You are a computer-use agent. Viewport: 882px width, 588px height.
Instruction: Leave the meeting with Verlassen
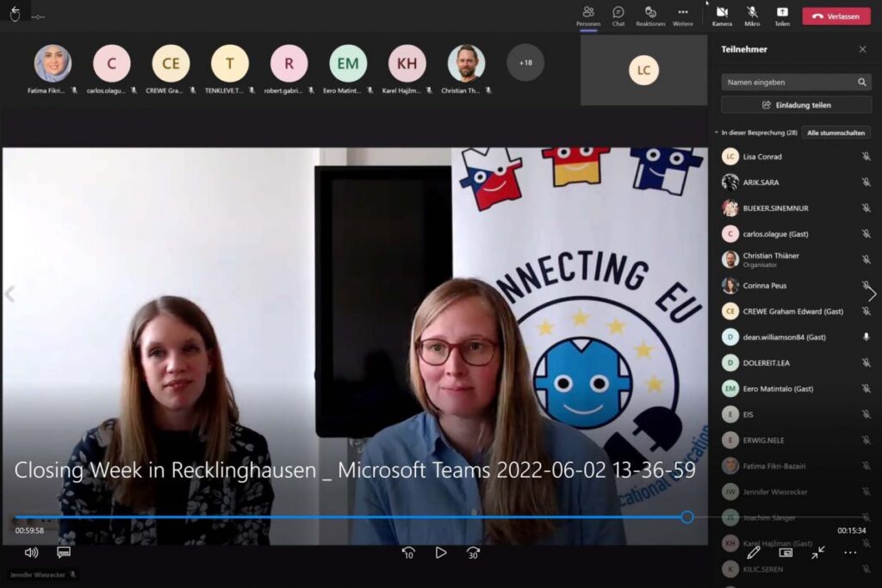point(835,16)
